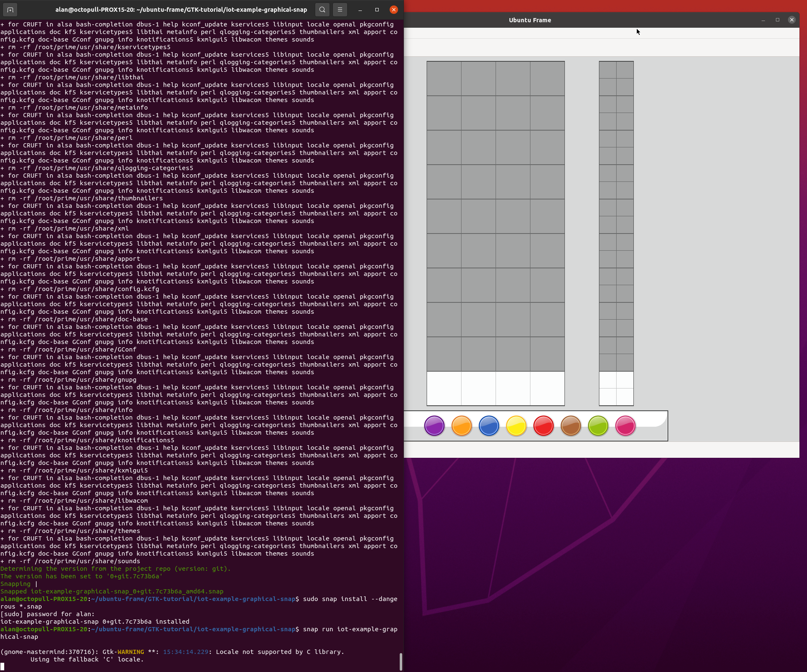Open the terminal hamburger menu
This screenshot has height=672, width=807.
340,9
